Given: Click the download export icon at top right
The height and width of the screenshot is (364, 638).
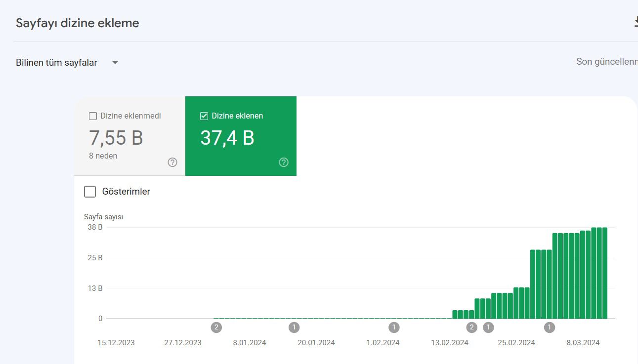Looking at the screenshot, I should [x=636, y=22].
